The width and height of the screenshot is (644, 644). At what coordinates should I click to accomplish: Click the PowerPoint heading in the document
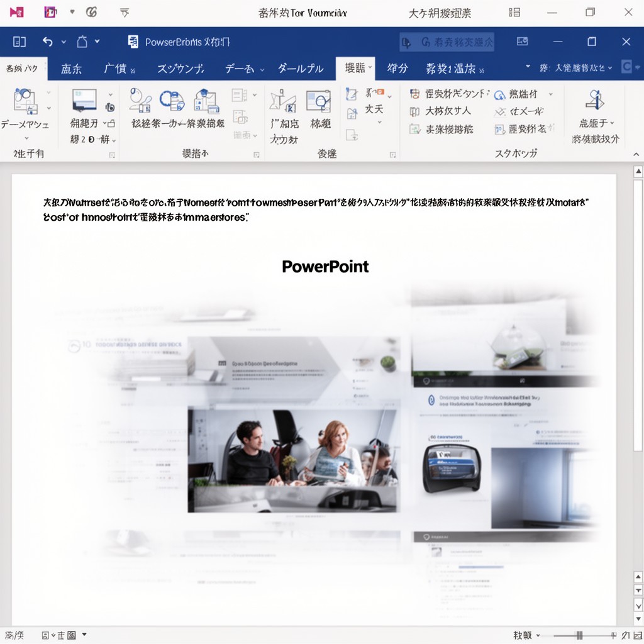click(325, 267)
